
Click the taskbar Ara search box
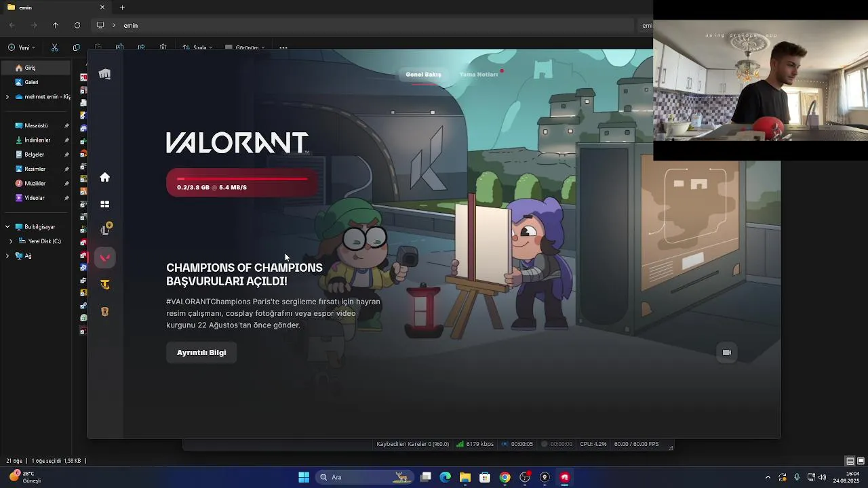pyautogui.click(x=363, y=477)
